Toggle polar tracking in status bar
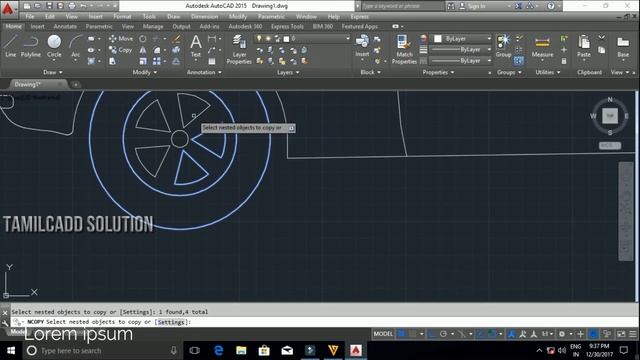 [x=443, y=334]
